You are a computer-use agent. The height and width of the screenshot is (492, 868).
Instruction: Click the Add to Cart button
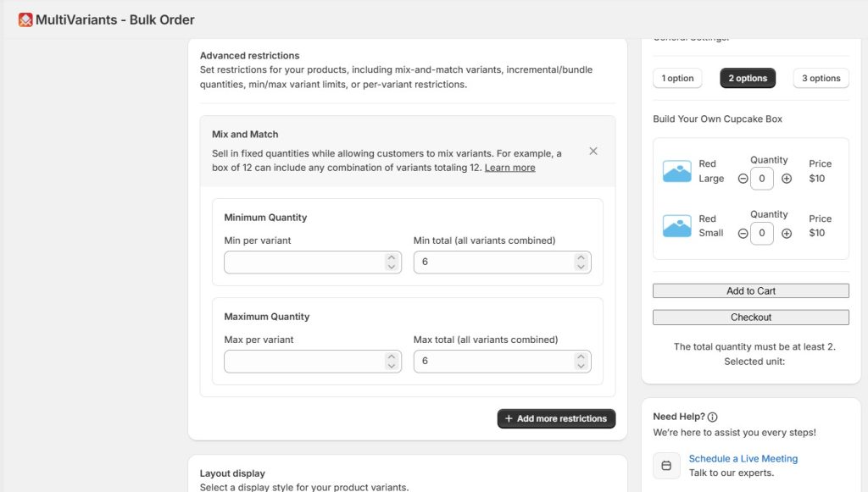pos(750,290)
